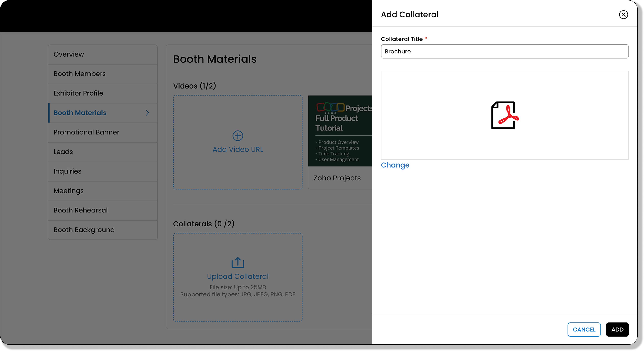Click the plus icon for adding video
Image resolution: width=644 pixels, height=351 pixels.
[238, 136]
